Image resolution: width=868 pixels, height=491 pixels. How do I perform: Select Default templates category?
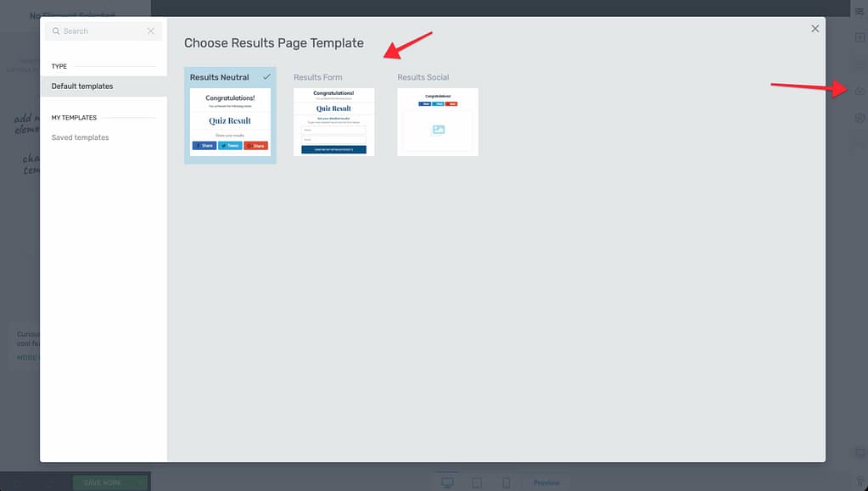coord(82,86)
